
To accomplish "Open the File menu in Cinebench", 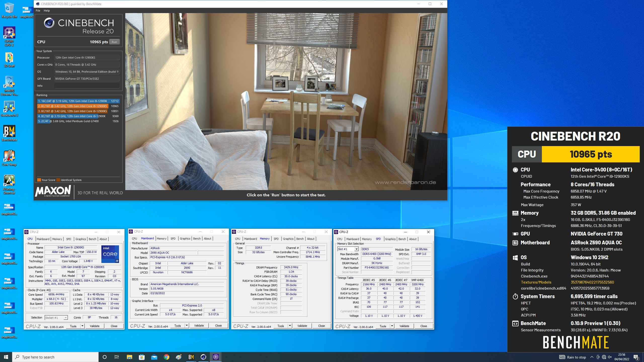I will pos(38,11).
